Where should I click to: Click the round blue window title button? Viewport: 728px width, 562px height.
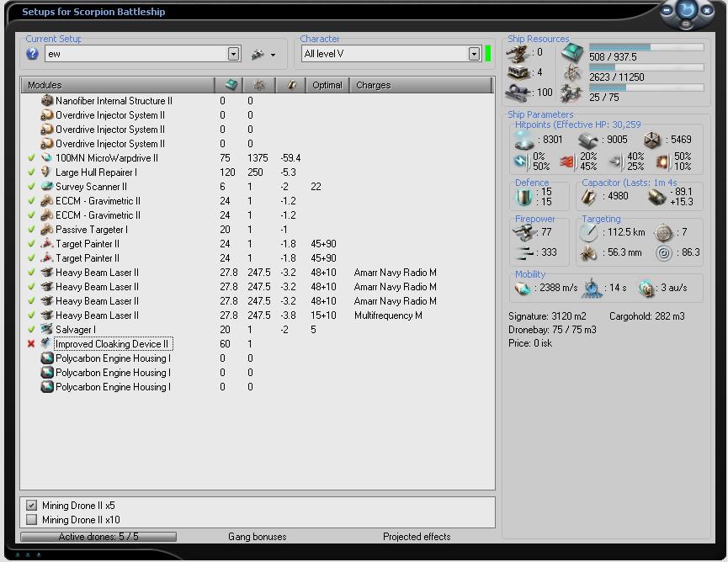[687, 10]
